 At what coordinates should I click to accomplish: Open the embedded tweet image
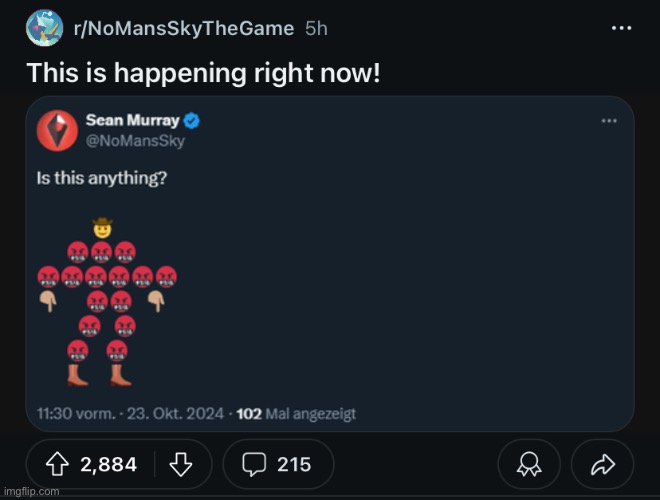click(x=330, y=264)
